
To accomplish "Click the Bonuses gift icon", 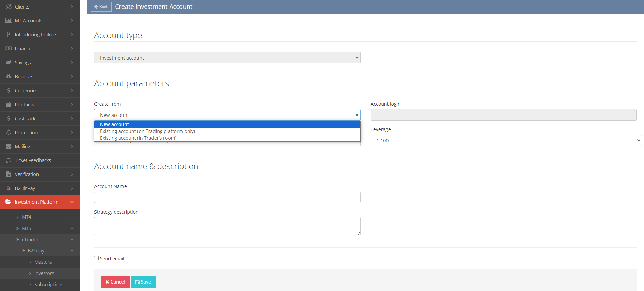I will click(x=9, y=77).
